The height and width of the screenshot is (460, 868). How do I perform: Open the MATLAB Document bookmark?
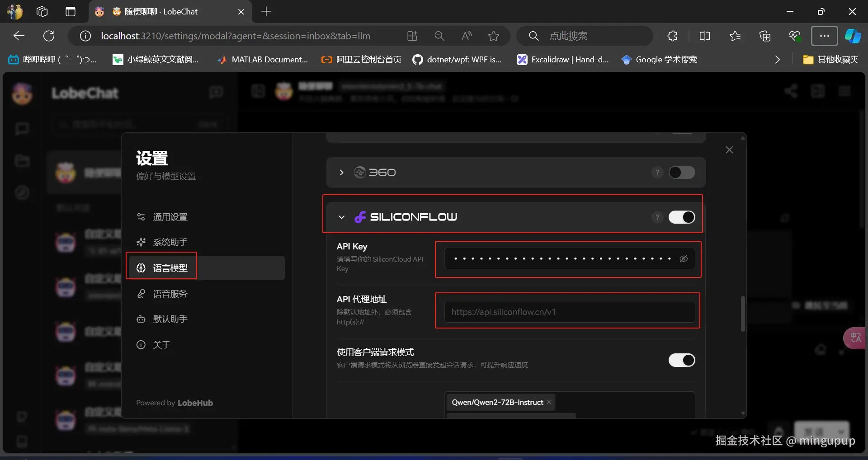point(263,59)
